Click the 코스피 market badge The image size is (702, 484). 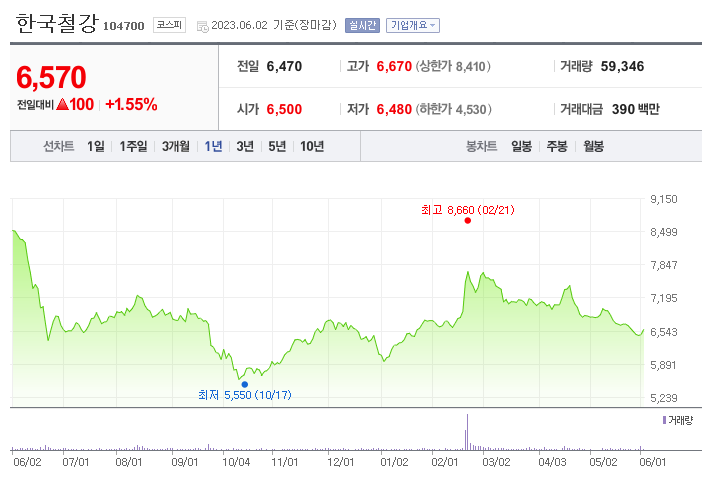169,25
